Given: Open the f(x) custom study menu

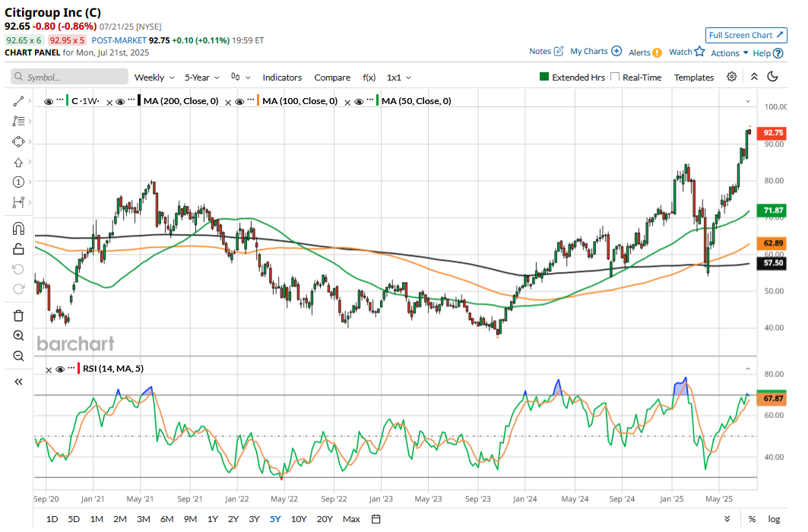Looking at the screenshot, I should pyautogui.click(x=369, y=77).
